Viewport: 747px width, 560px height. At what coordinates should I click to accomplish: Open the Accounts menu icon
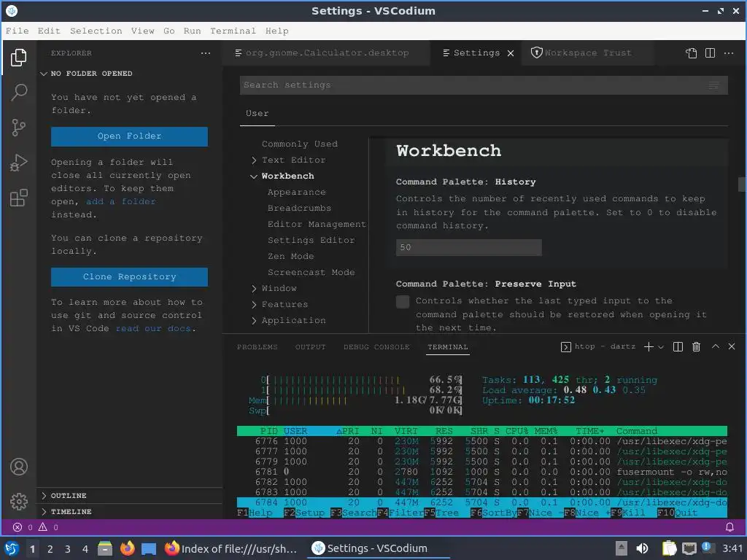coord(18,467)
